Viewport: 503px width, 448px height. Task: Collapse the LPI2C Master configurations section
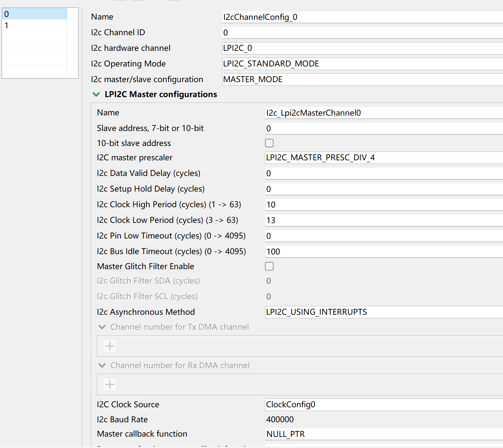(x=96, y=94)
